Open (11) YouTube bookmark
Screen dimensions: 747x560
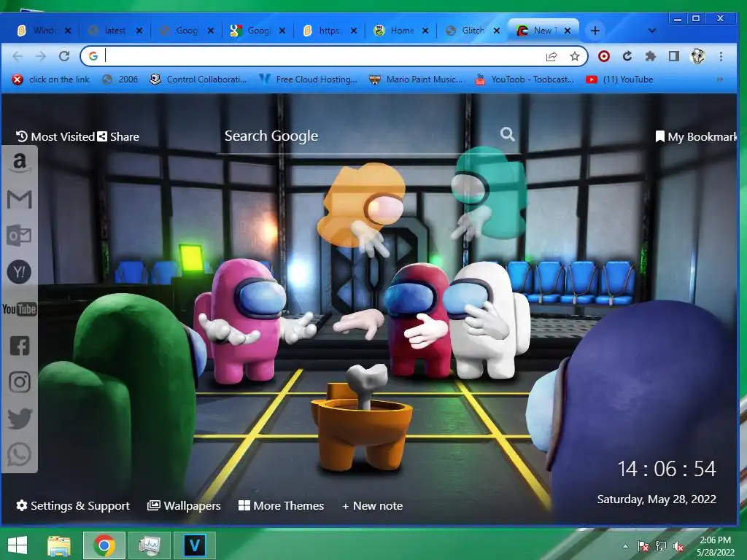pyautogui.click(x=619, y=79)
